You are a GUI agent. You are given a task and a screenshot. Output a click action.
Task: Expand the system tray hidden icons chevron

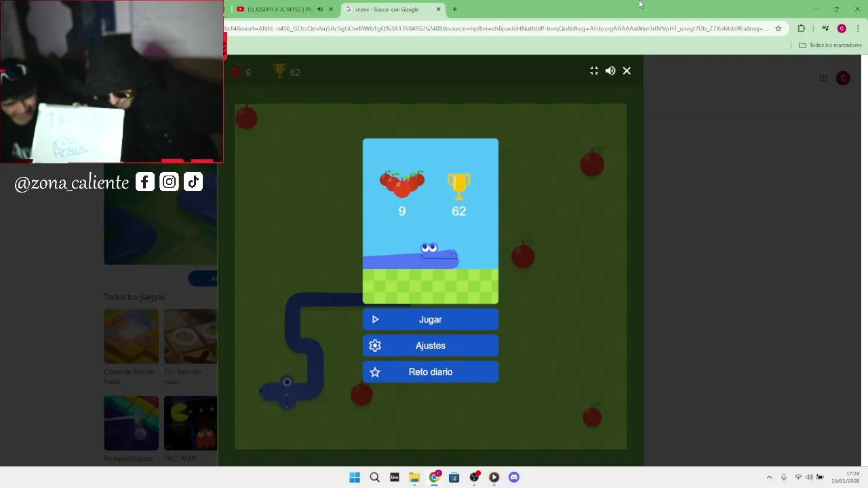coord(769,477)
